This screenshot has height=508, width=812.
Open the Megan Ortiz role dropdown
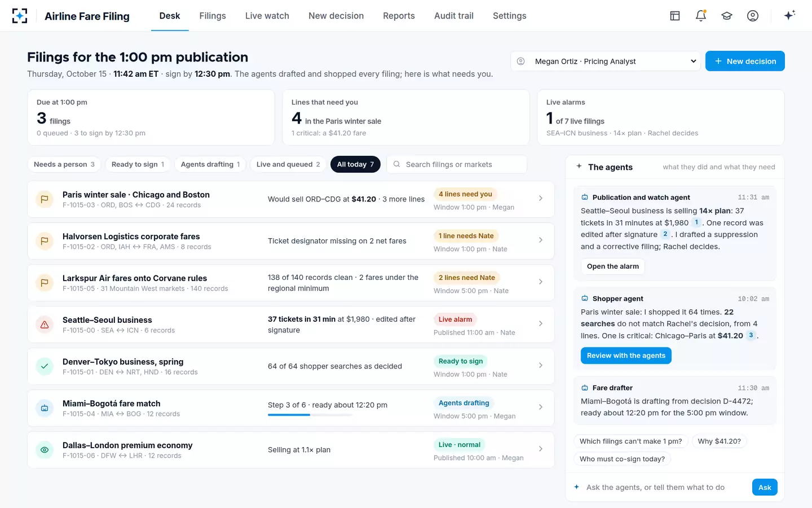(x=606, y=61)
